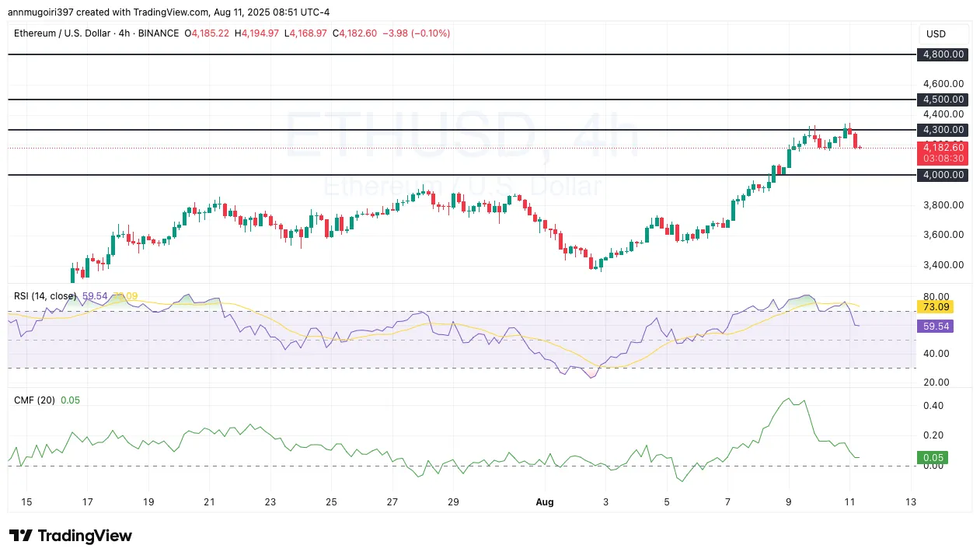Click the RSI upper band value 73.09
The height and width of the screenshot is (559, 980).
pyautogui.click(x=935, y=307)
